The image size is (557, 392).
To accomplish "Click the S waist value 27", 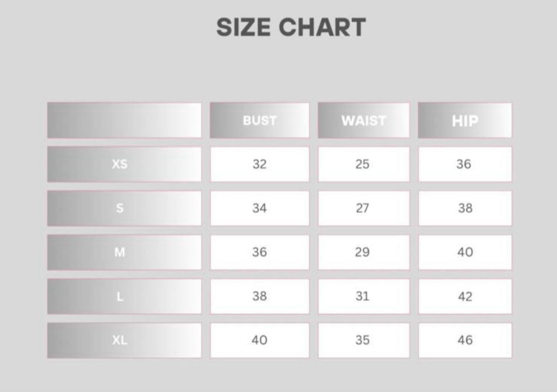I will [x=363, y=208].
